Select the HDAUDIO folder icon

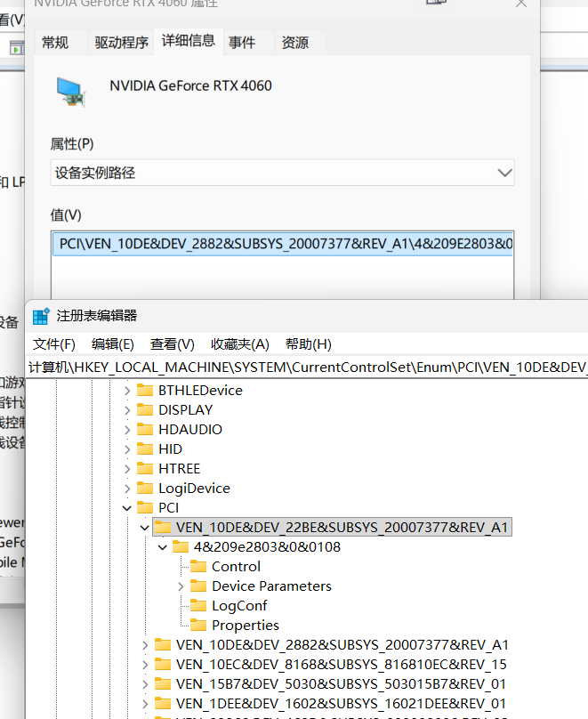pos(145,429)
